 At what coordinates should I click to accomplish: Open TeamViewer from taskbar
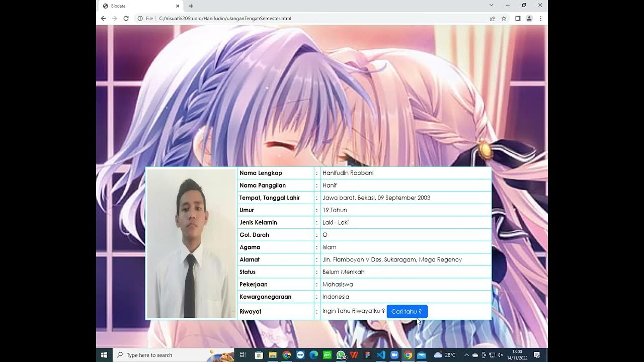[300, 355]
